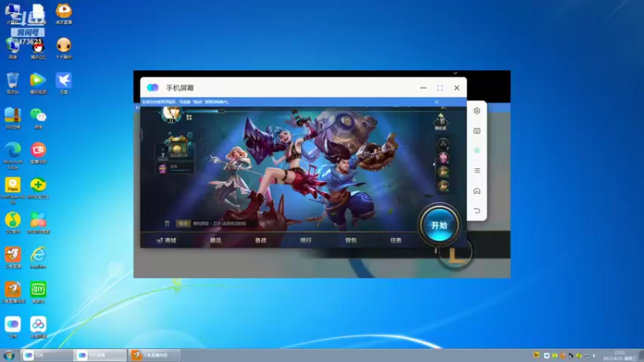Open the blue bird app desktop icon

tap(64, 83)
